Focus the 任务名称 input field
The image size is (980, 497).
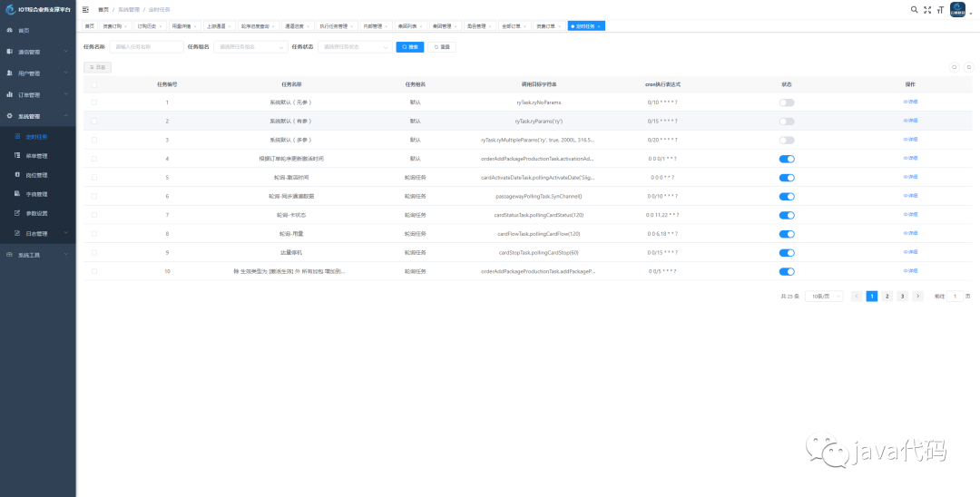tap(146, 47)
